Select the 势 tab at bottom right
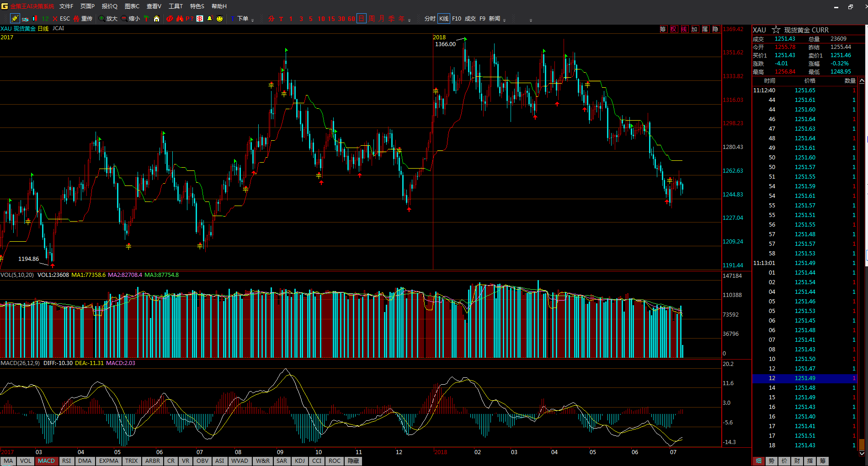 [772, 461]
